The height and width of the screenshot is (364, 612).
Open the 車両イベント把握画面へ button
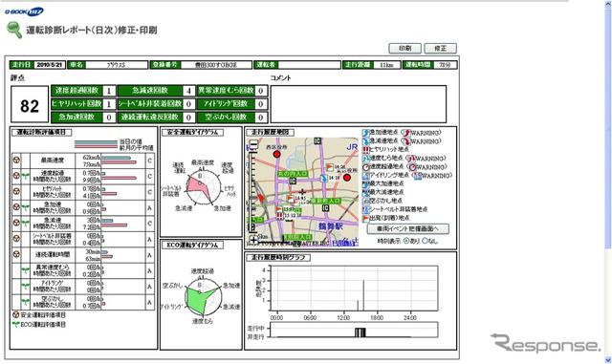pos(408,229)
